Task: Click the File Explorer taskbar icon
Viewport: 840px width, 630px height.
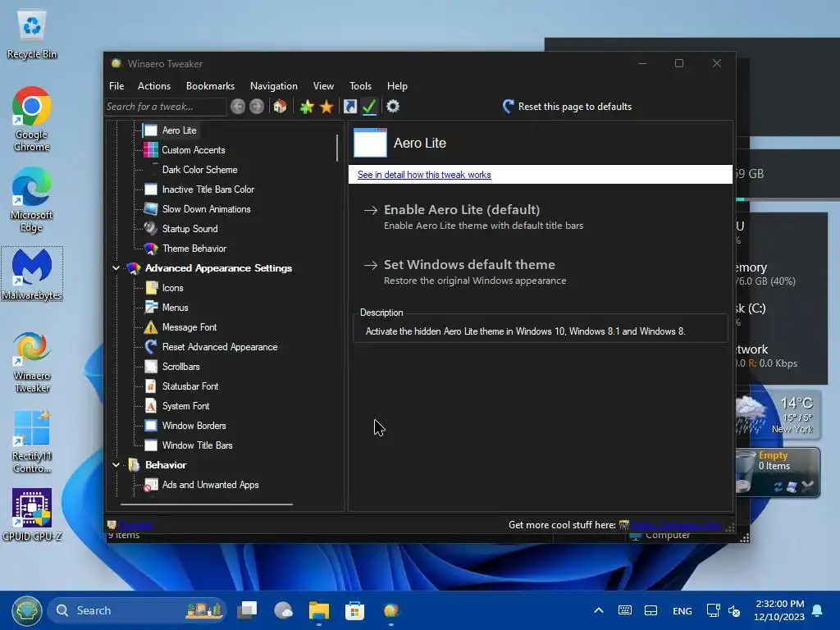Action: coord(319,610)
